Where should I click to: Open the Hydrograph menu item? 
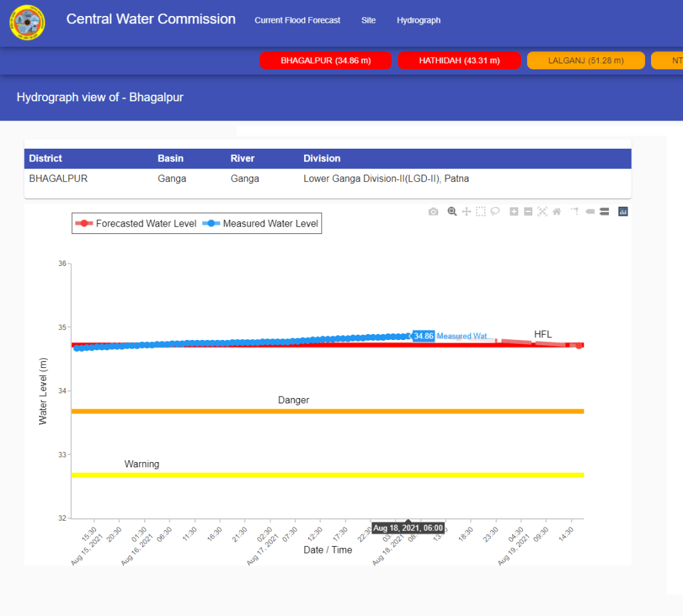(x=418, y=20)
